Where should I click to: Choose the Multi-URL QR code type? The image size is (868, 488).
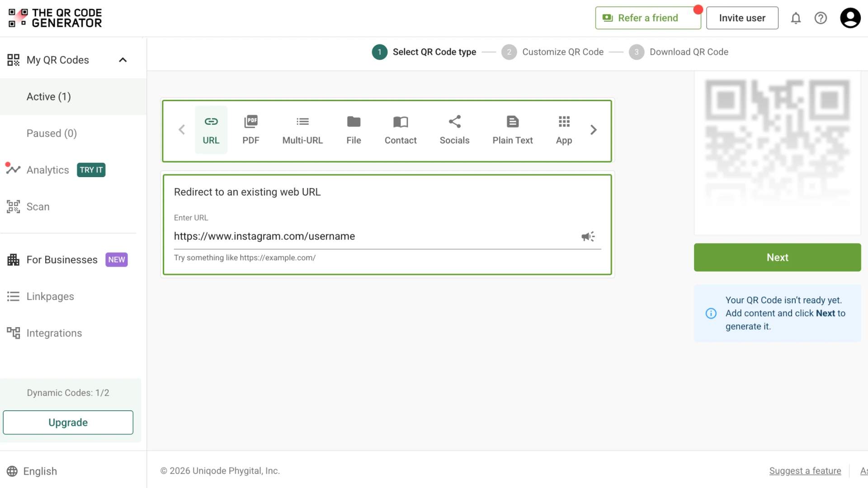302,130
